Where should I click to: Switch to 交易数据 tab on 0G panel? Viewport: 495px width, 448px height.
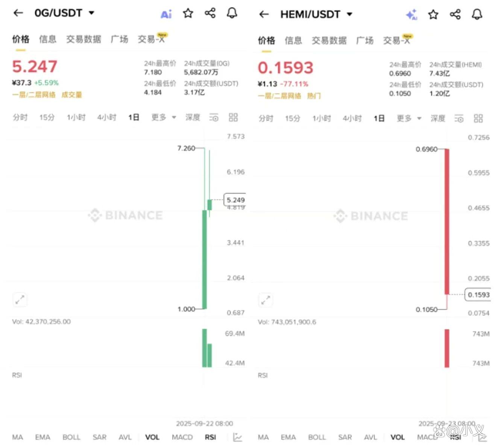coord(84,39)
